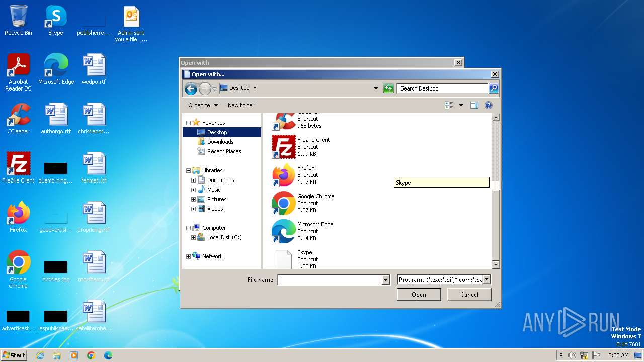Expand the Network tree node
Image resolution: width=644 pixels, height=362 pixels.
click(x=189, y=256)
